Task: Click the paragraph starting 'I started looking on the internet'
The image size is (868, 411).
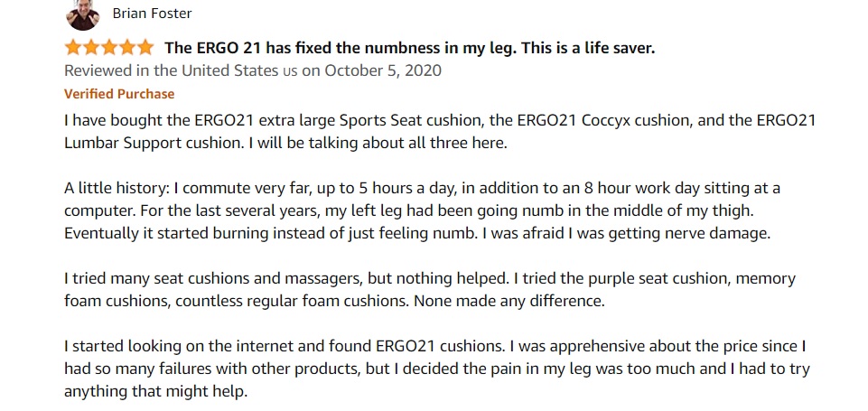Action: (437, 369)
